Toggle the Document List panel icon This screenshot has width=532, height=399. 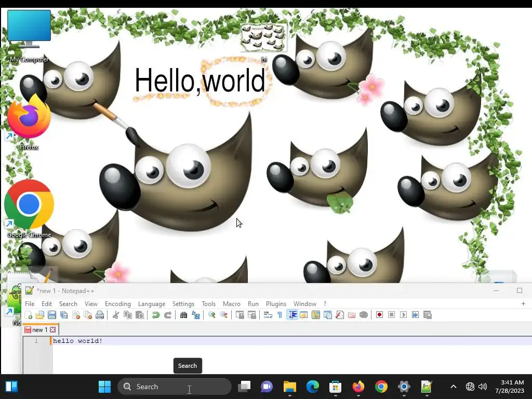(x=328, y=315)
